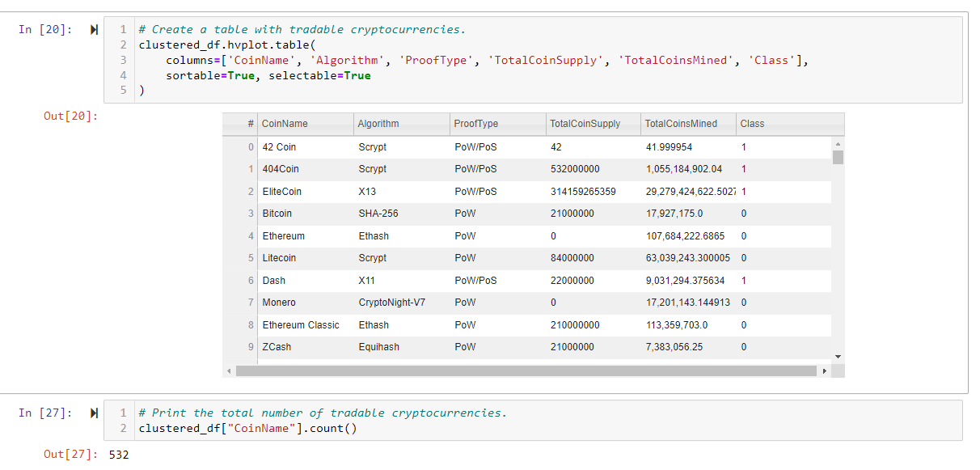
Task: Click the Out[27] result value 532
Action: [119, 455]
